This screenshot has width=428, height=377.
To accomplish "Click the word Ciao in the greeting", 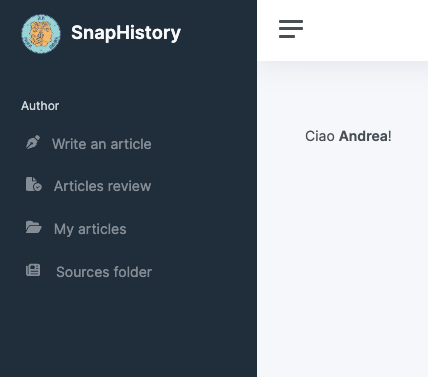I will pyautogui.click(x=320, y=136).
